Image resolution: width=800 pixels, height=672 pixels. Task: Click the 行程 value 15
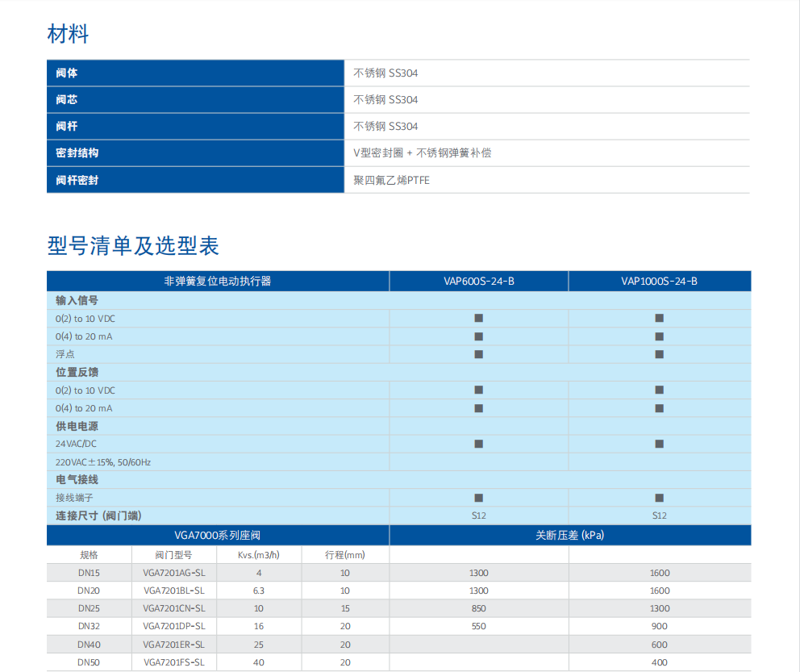tap(345, 609)
